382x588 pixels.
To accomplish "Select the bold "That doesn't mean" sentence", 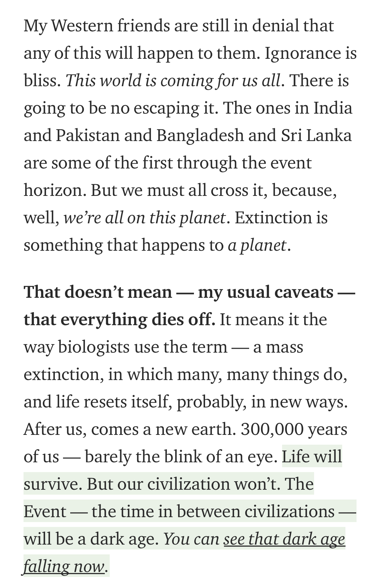I will coord(98,292).
